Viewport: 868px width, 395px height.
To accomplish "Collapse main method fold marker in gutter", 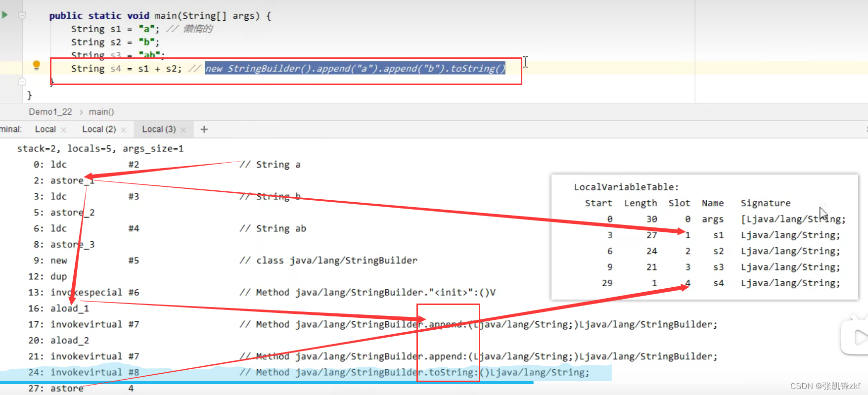I will [x=22, y=15].
